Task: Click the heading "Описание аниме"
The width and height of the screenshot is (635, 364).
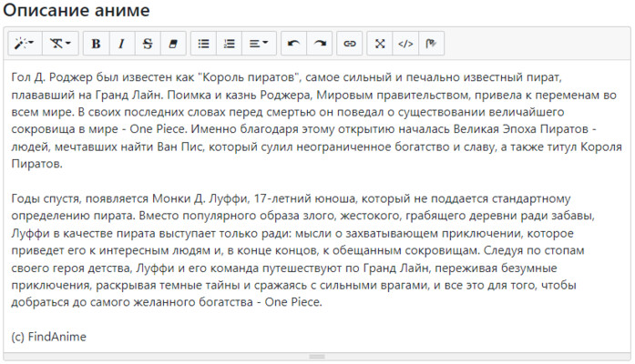Action: click(77, 10)
